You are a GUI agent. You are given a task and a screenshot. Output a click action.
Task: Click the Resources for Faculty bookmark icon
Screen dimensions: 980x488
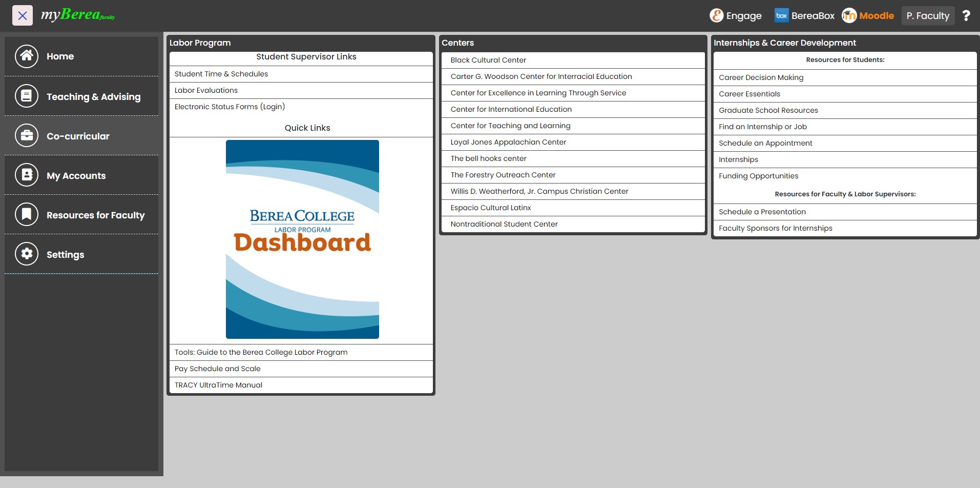click(27, 215)
